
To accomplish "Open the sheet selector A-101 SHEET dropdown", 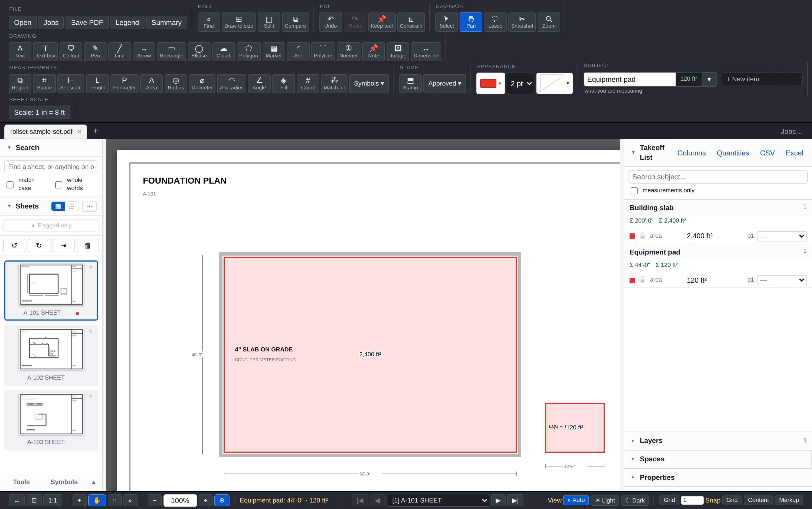I will (438, 500).
